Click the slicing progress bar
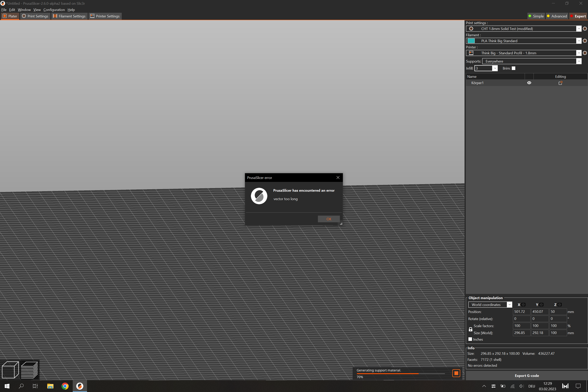The image size is (588, 392). [x=400, y=374]
